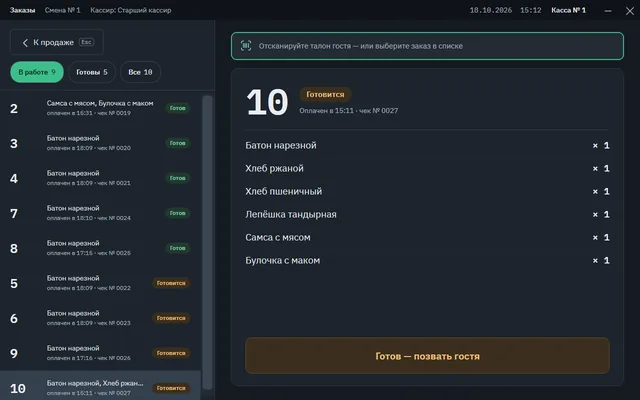Open the Заказы section in the header
Image resolution: width=640 pixels, height=400 pixels.
click(22, 10)
